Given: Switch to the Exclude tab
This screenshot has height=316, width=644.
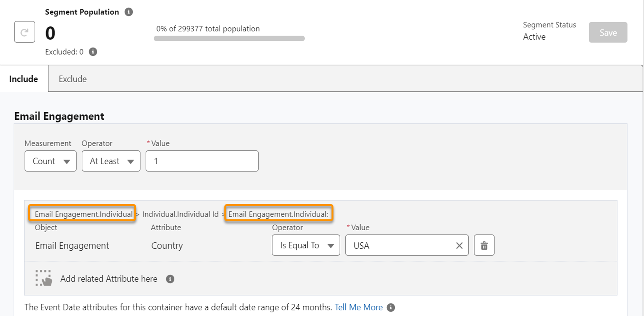Looking at the screenshot, I should 73,79.
